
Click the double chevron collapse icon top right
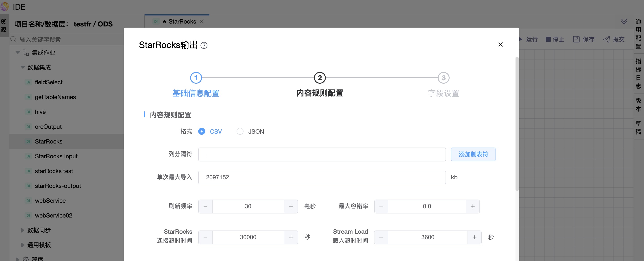pyautogui.click(x=624, y=22)
